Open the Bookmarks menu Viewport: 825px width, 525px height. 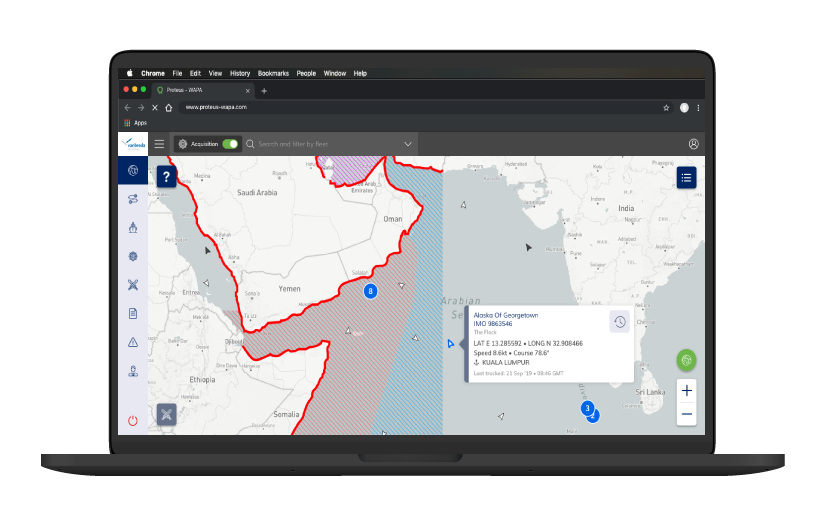pyautogui.click(x=273, y=73)
